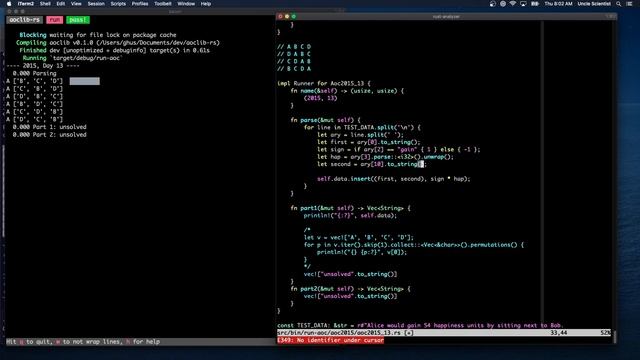Open the Toolbelt menu
The width and height of the screenshot is (640, 360).
click(163, 4)
